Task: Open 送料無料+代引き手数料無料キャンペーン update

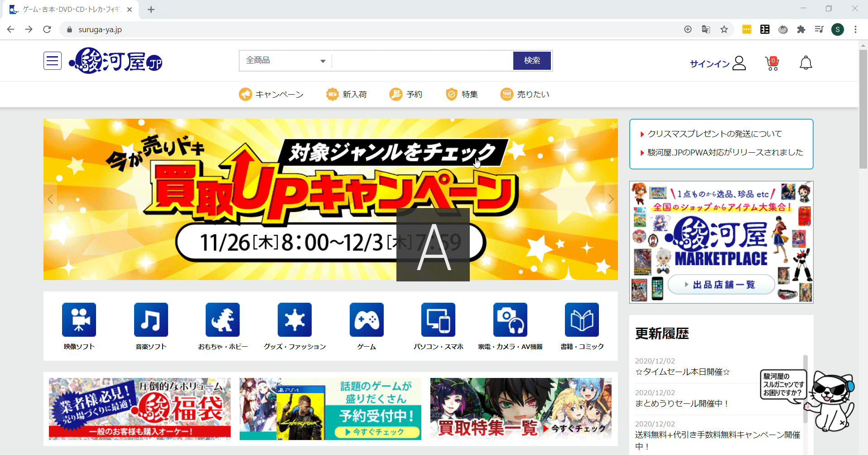Action: (x=718, y=440)
